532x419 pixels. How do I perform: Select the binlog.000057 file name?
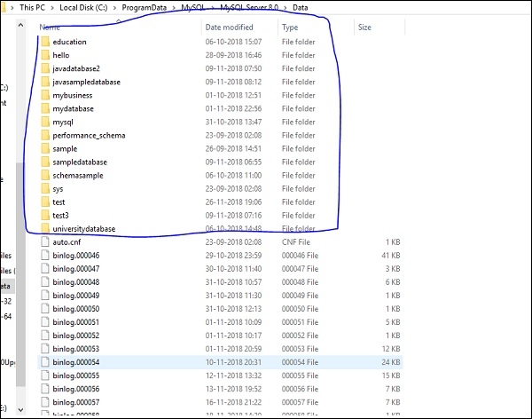(76, 402)
